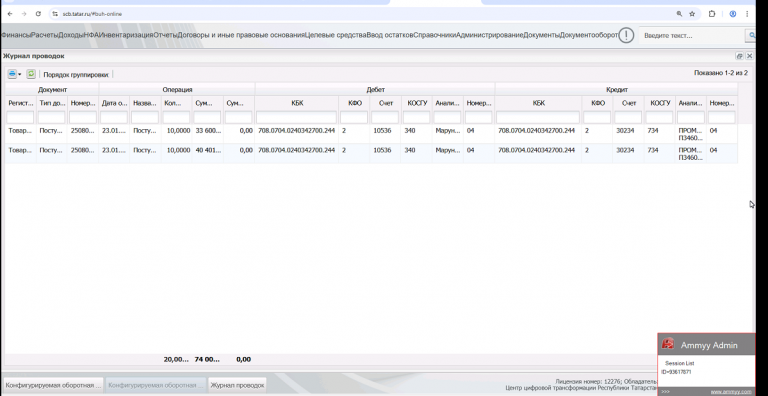Bookmark page with star icon
Viewport: 768px width, 396px height.
coord(692,14)
